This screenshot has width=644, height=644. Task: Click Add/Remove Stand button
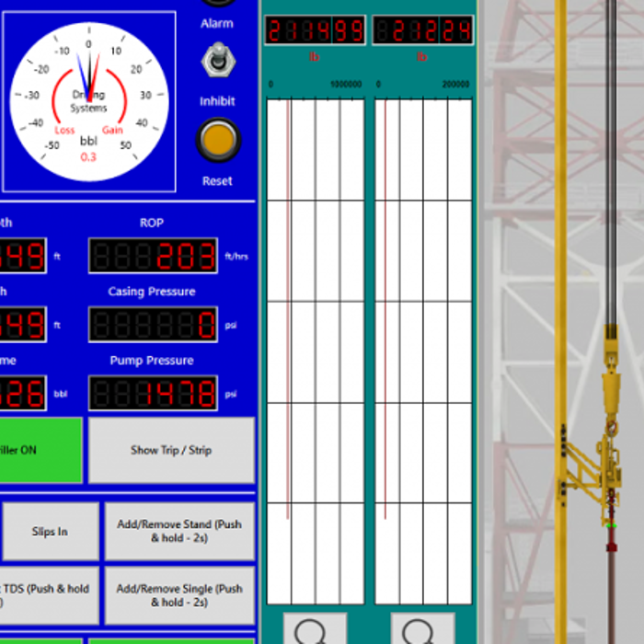point(179,531)
